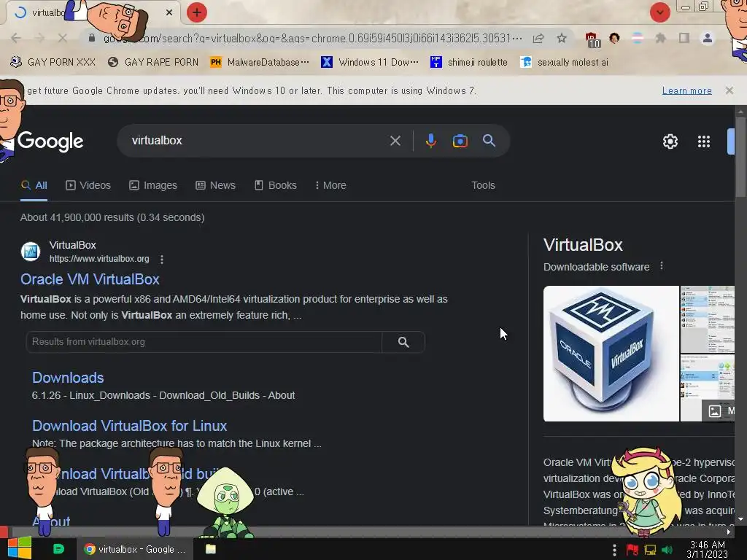747x560 pixels.
Task: Open options menu for the virtualbox.org result
Action: 162,259
